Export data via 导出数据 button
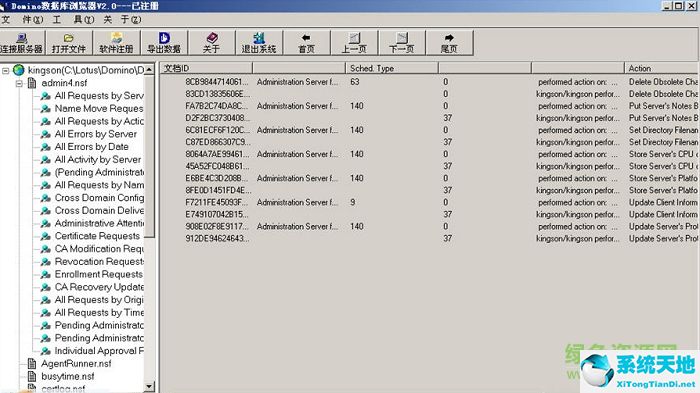 pos(164,43)
